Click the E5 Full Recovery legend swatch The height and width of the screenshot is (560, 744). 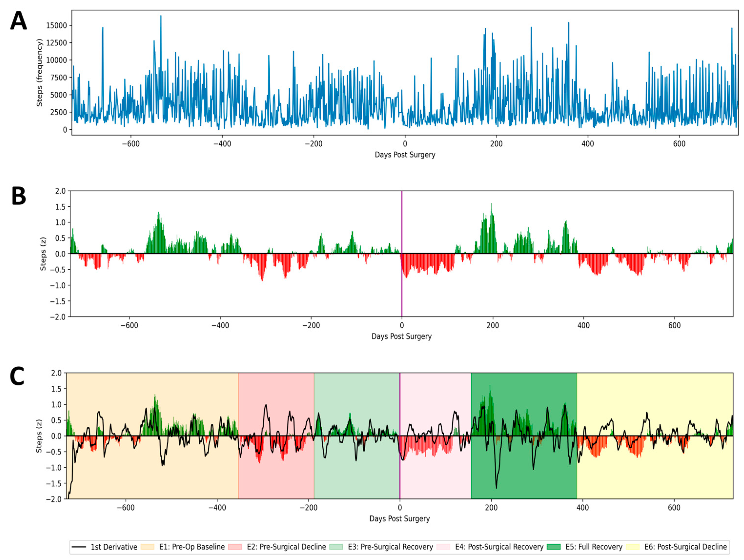pyautogui.click(x=554, y=547)
